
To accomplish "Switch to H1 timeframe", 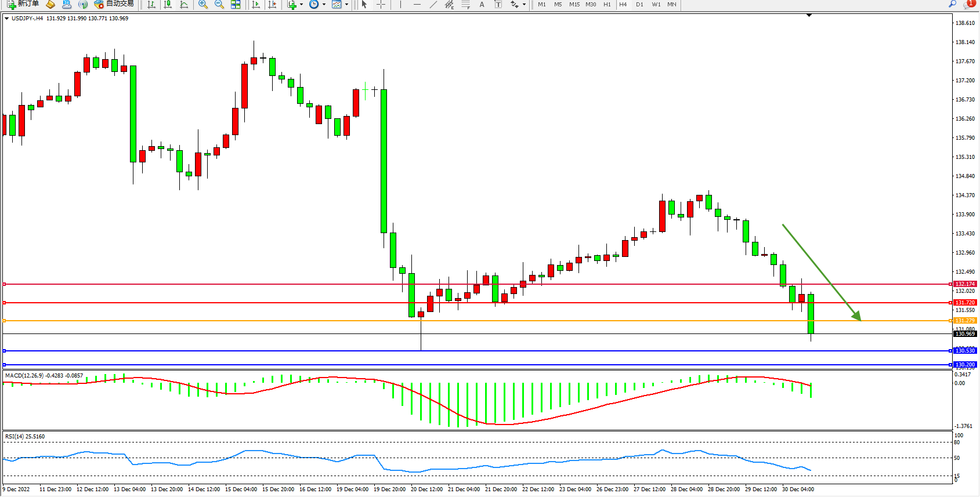I will (607, 5).
